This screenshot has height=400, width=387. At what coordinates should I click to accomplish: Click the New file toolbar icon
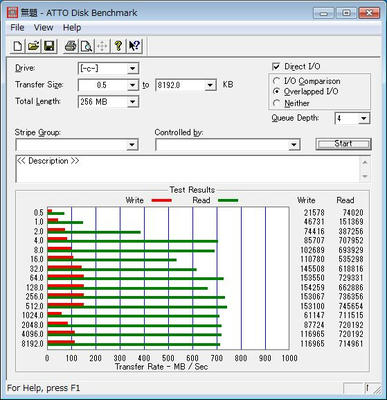[x=17, y=46]
